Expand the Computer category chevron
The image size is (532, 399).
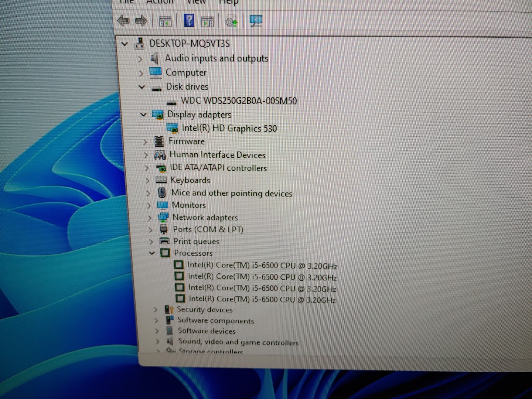click(x=141, y=74)
